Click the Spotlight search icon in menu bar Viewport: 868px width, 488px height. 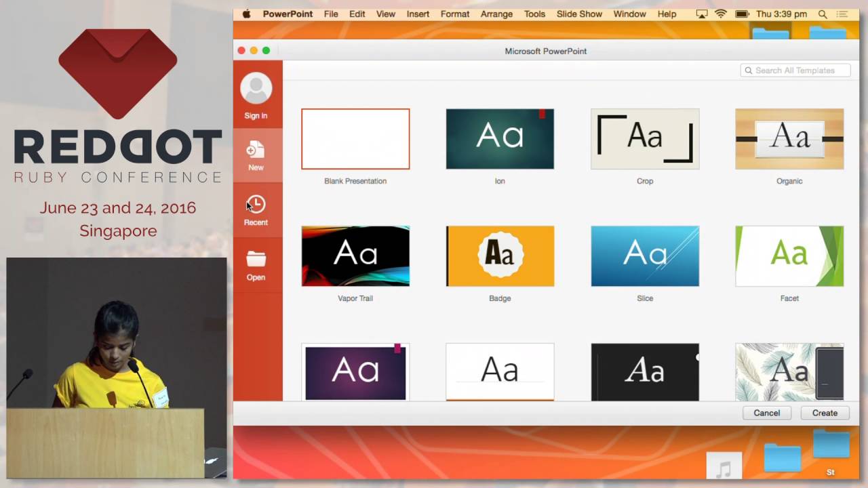823,14
